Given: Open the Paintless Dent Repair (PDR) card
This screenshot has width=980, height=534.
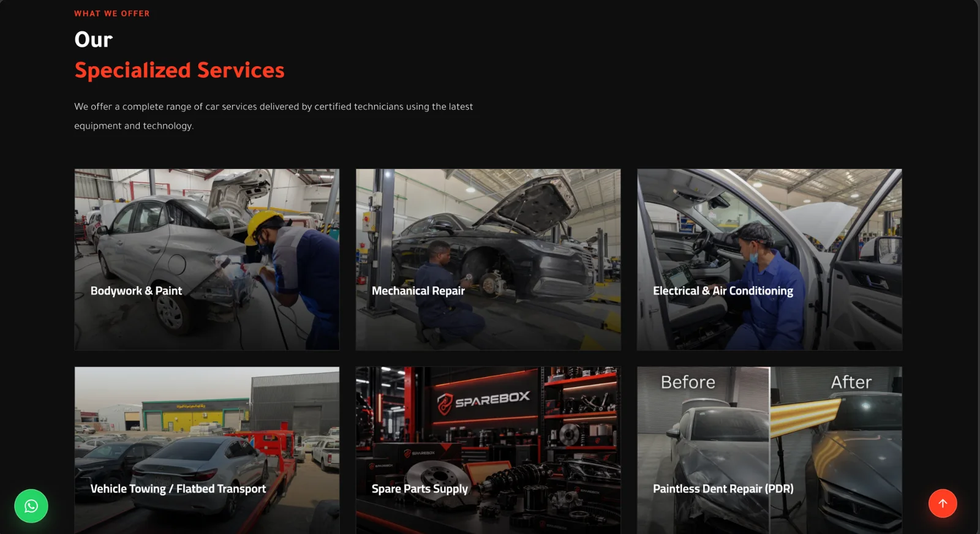Looking at the screenshot, I should (769, 450).
